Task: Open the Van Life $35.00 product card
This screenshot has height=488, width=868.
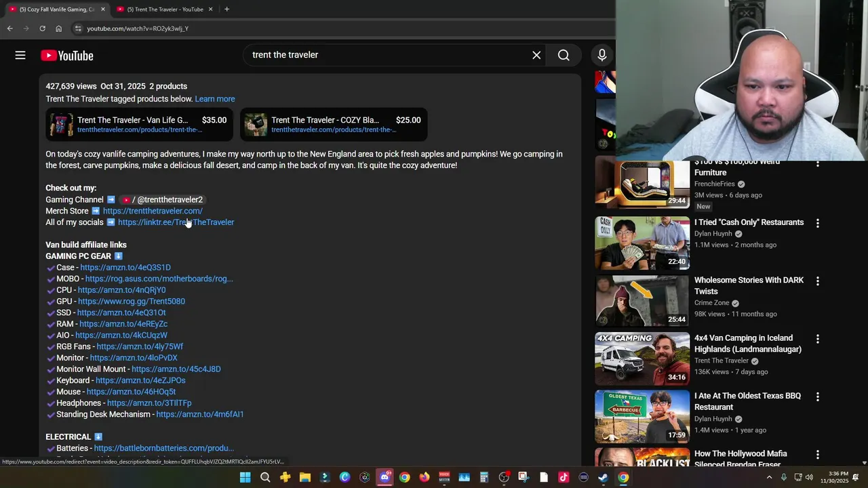Action: pyautogui.click(x=140, y=125)
